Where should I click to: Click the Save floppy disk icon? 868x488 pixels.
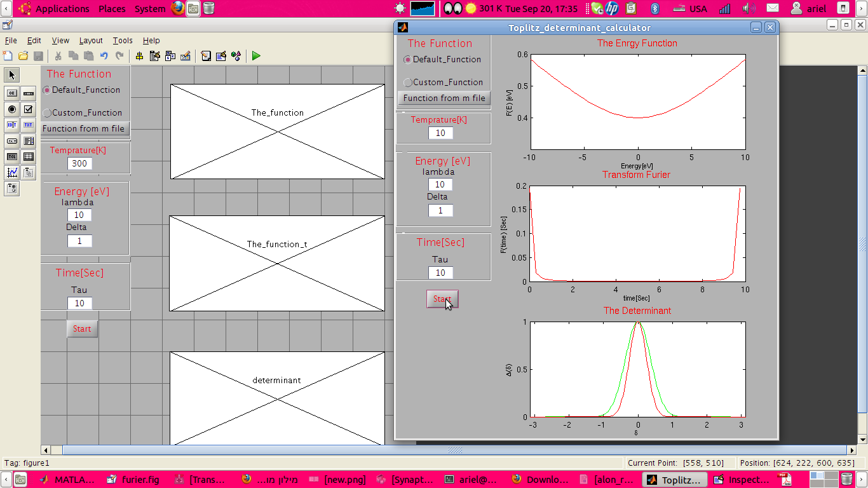(x=38, y=56)
